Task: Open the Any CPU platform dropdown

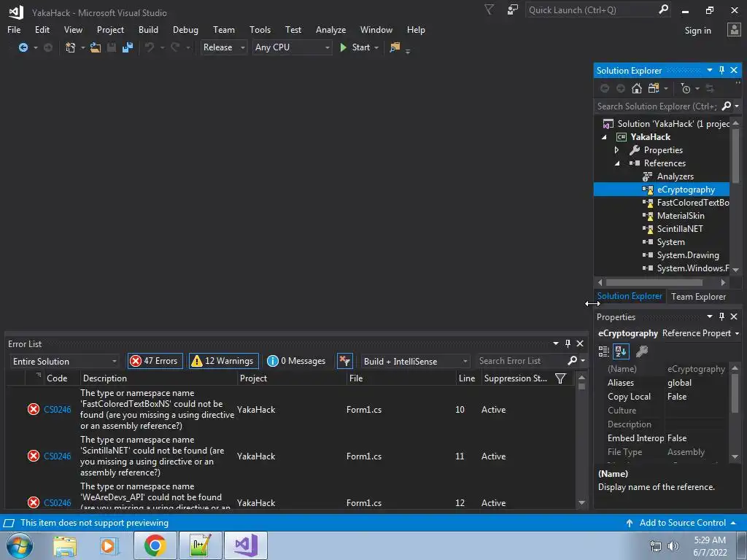Action: tap(292, 47)
